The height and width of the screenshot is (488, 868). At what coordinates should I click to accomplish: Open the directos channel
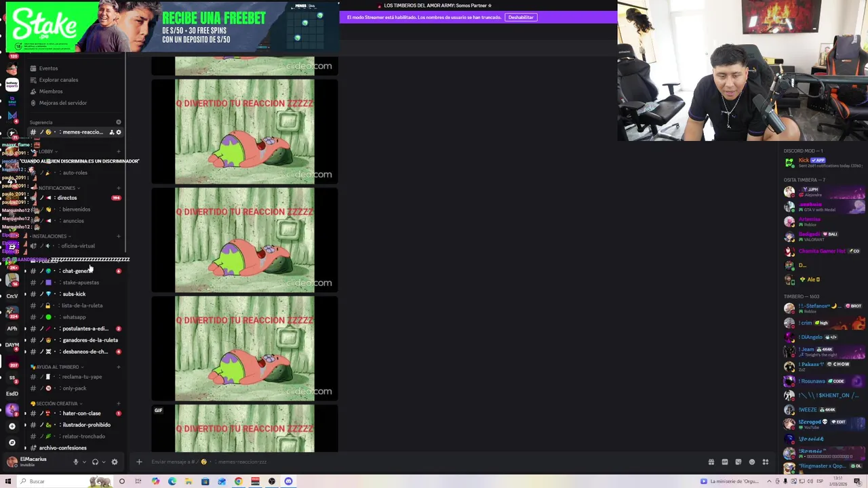75,198
